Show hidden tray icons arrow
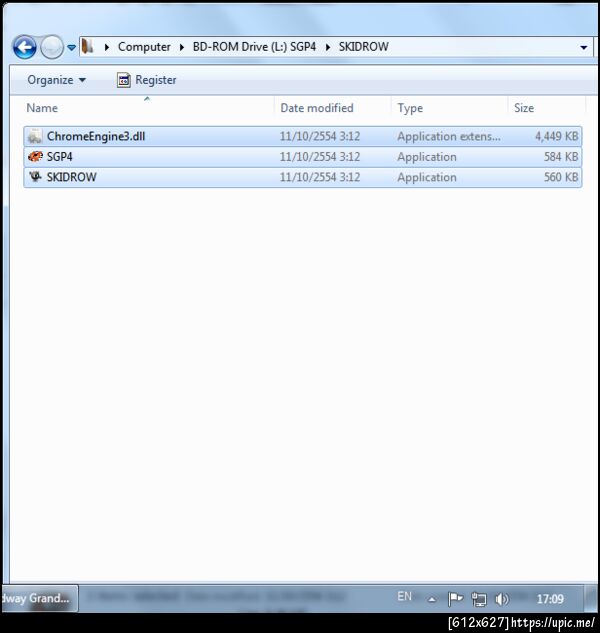Image resolution: width=600 pixels, height=633 pixels. [x=432, y=599]
